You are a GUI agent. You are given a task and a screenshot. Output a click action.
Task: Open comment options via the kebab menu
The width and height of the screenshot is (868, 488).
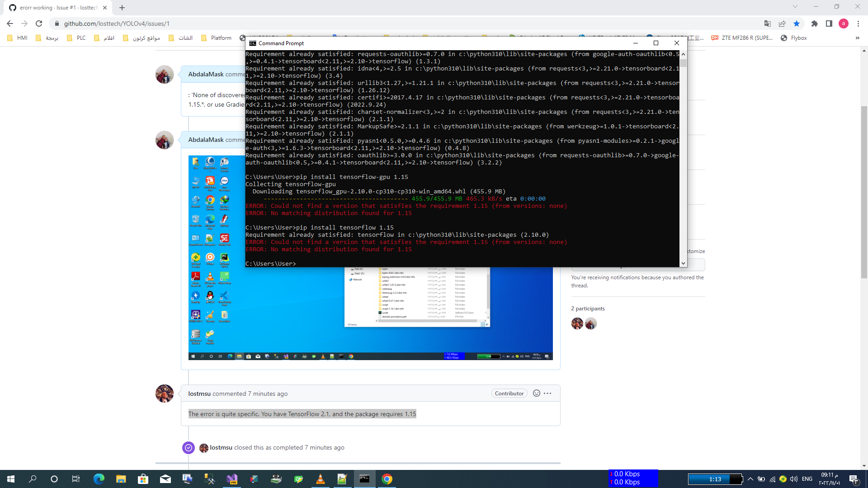pos(548,393)
